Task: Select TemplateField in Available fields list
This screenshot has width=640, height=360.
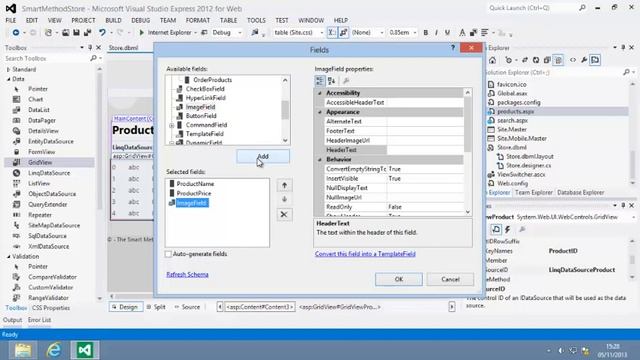Action: click(204, 134)
